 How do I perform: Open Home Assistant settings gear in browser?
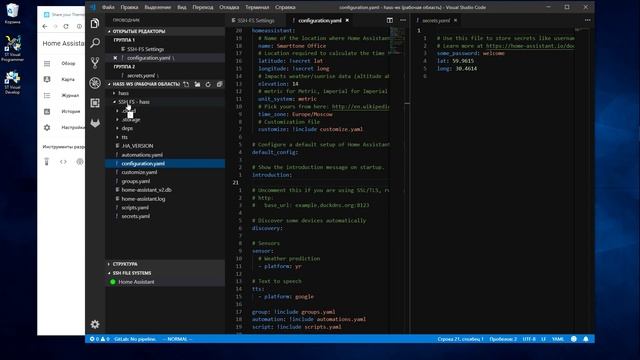click(47, 127)
